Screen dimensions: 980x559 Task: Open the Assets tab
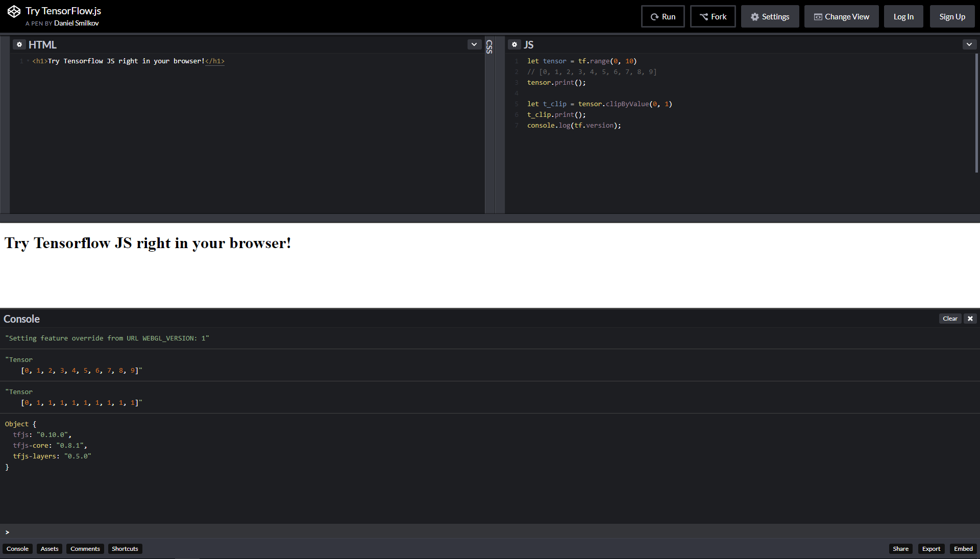(x=50, y=549)
